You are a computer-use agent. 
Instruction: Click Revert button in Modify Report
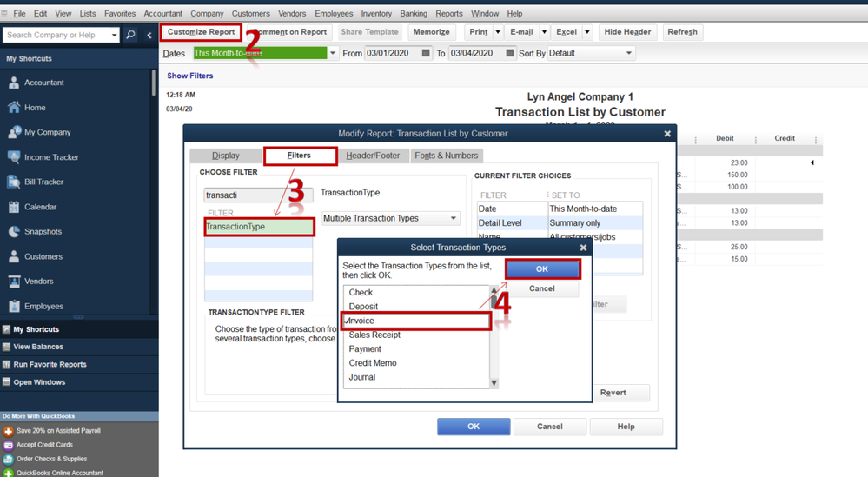tap(613, 393)
